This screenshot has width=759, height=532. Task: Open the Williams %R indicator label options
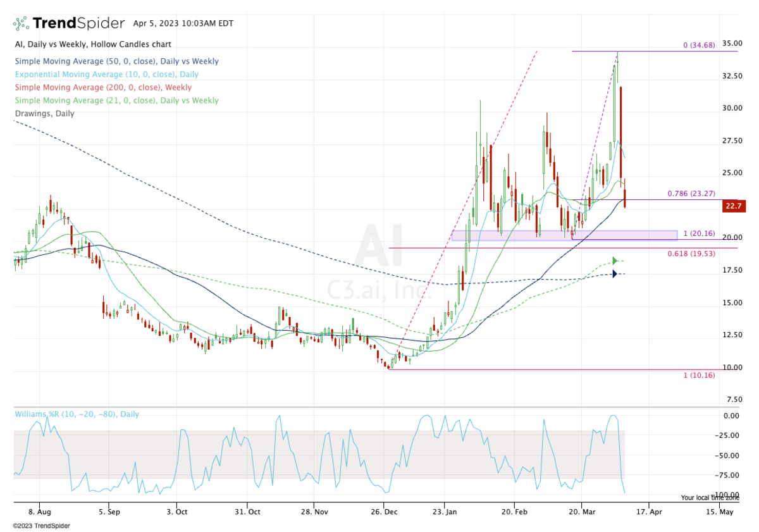(x=77, y=414)
